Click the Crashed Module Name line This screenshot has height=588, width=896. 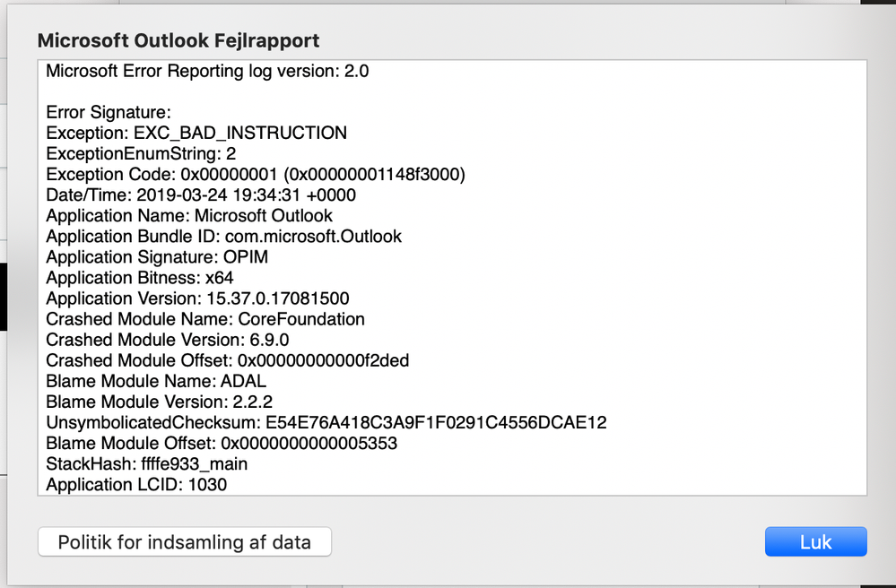[x=205, y=319]
